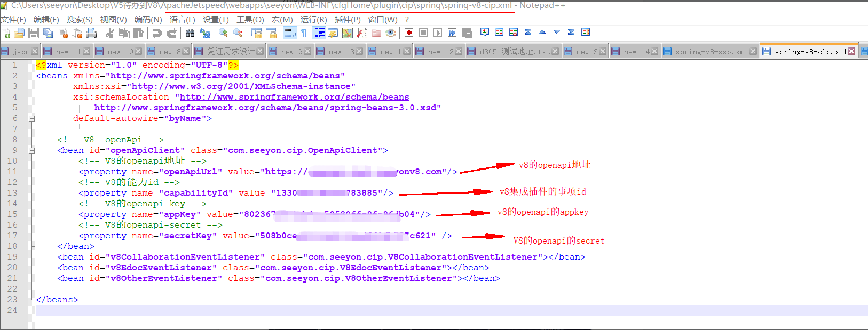868x330 pixels.
Task: Open the Function List panel
Action: 361,33
